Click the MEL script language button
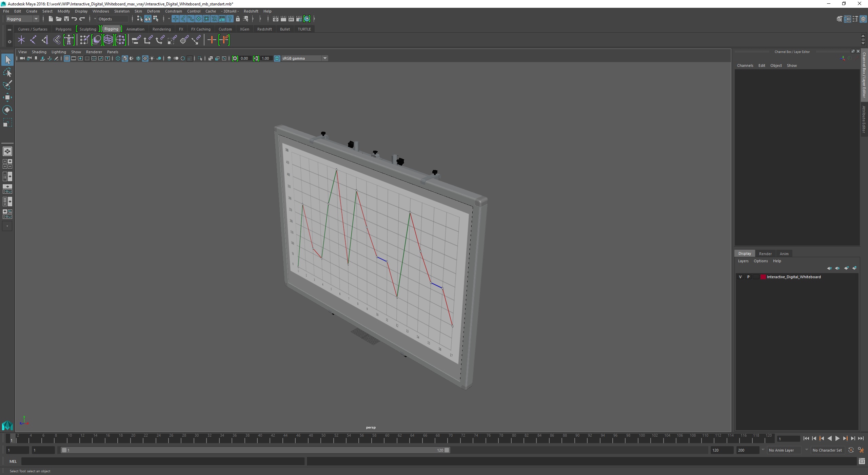The width and height of the screenshot is (868, 475). (13, 461)
